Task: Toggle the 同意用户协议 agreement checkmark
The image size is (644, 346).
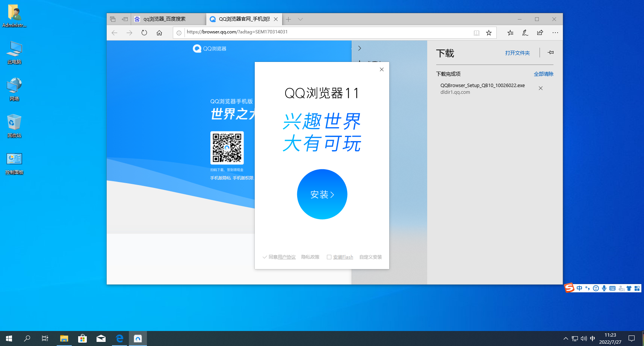Action: coord(265,257)
